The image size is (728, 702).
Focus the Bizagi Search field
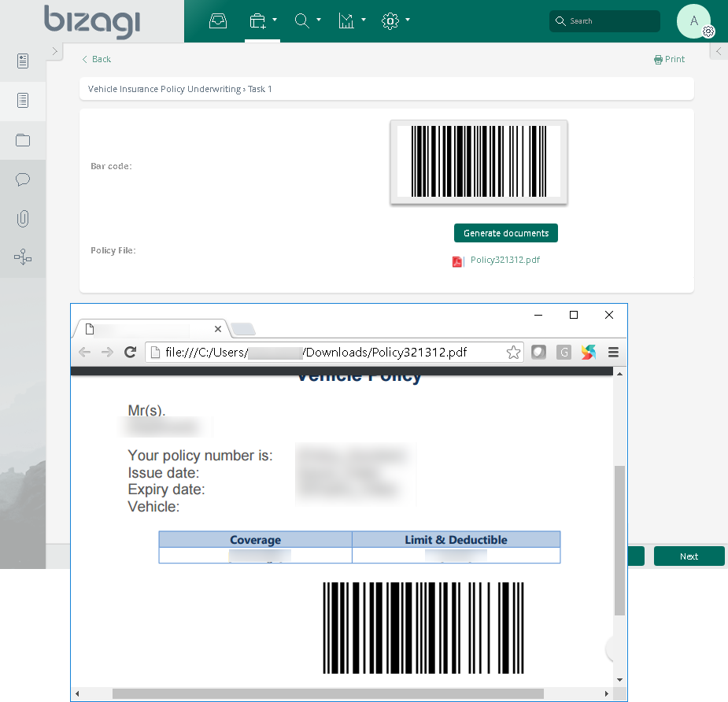pos(604,21)
